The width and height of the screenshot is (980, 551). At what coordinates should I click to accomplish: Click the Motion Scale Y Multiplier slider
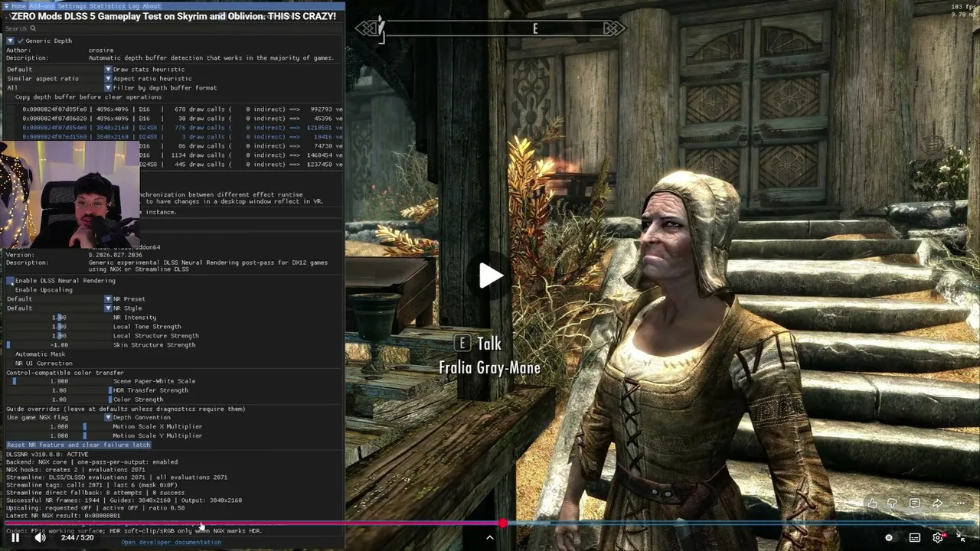click(58, 436)
